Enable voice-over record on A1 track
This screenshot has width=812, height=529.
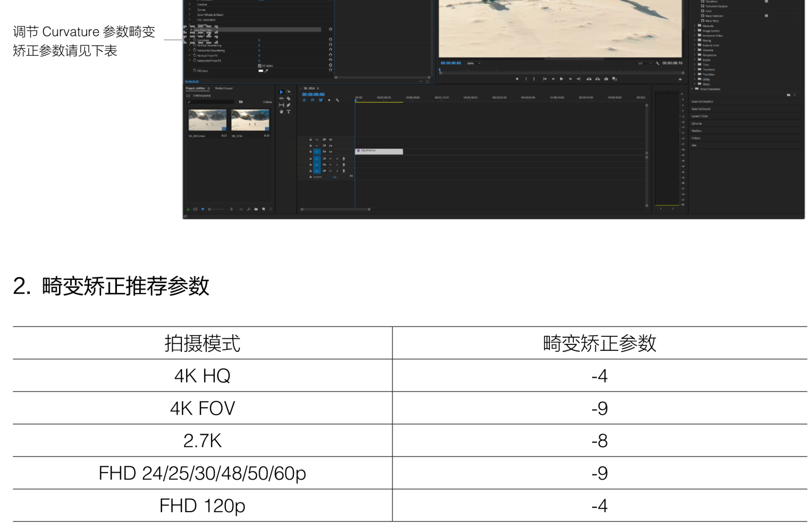344,159
